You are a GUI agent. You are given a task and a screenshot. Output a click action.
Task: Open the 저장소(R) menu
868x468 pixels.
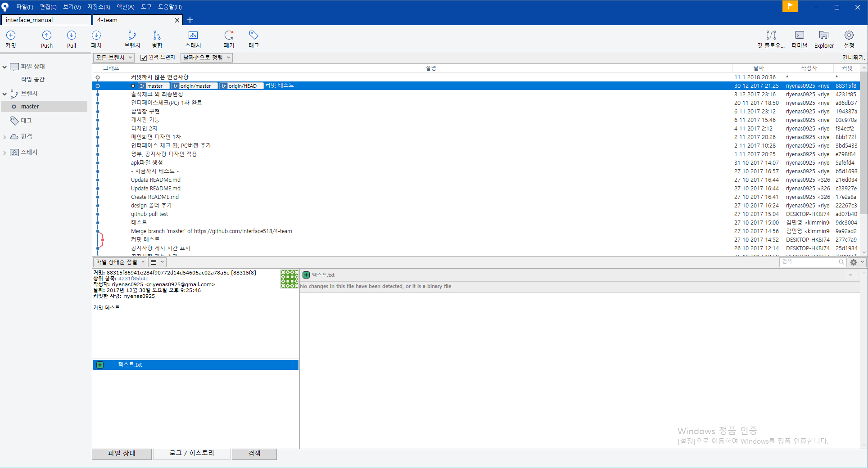[99, 7]
